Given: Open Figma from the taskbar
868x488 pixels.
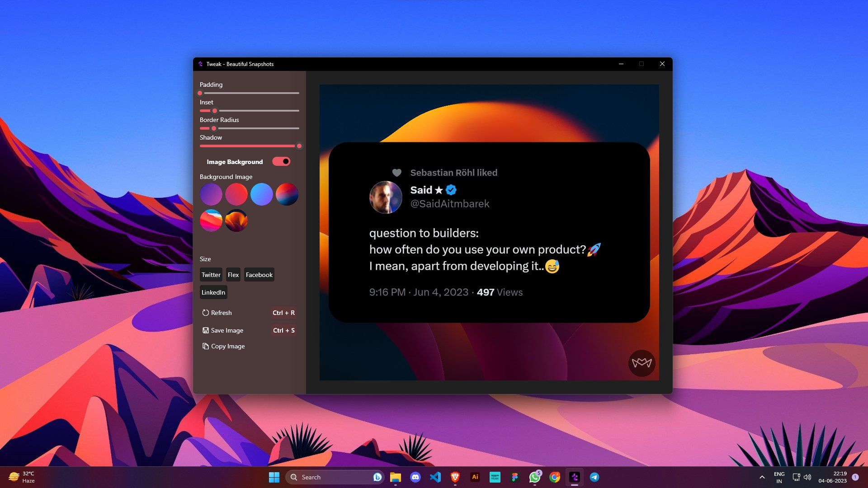Looking at the screenshot, I should pyautogui.click(x=515, y=477).
